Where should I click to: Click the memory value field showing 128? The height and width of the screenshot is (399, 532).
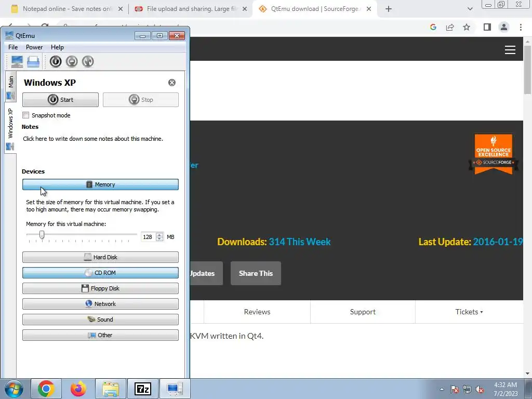[148, 237]
